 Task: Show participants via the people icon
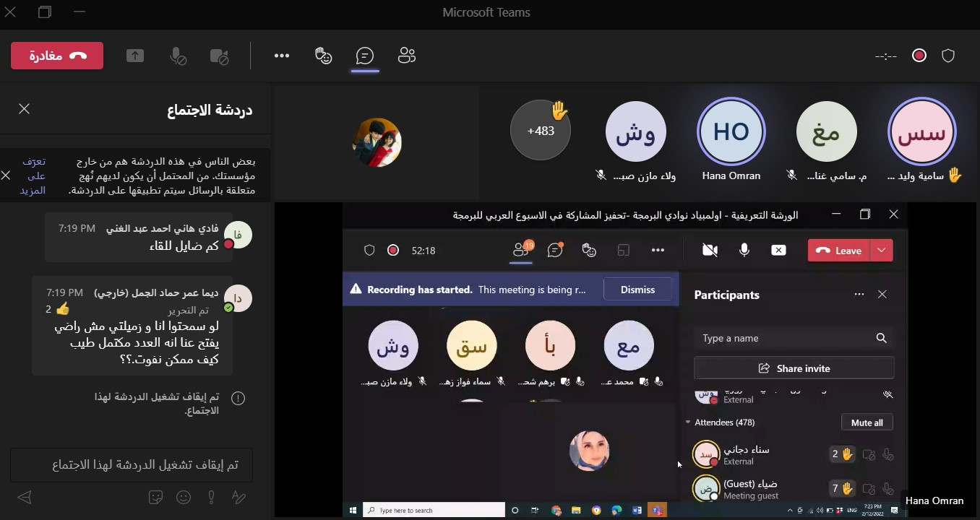pyautogui.click(x=407, y=56)
